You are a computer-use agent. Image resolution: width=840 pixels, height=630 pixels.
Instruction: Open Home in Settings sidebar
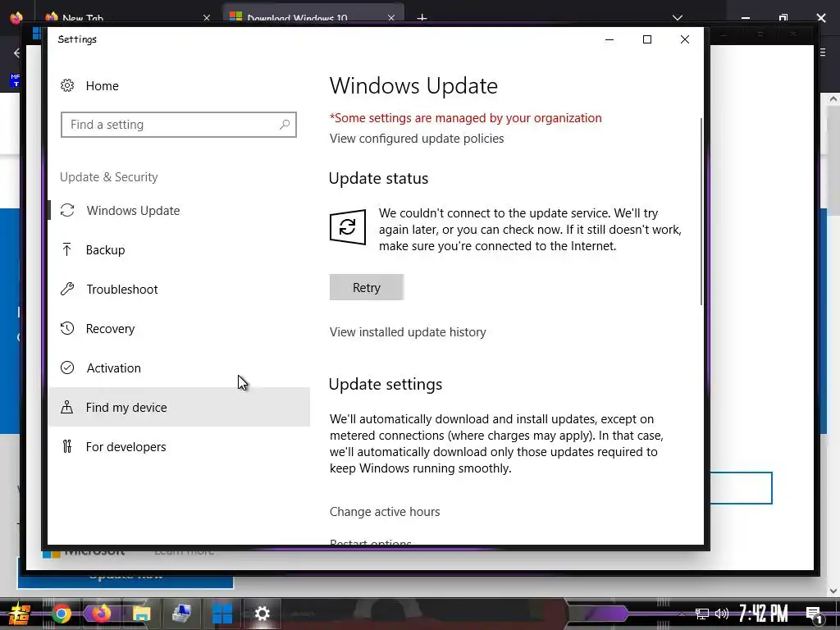click(102, 85)
